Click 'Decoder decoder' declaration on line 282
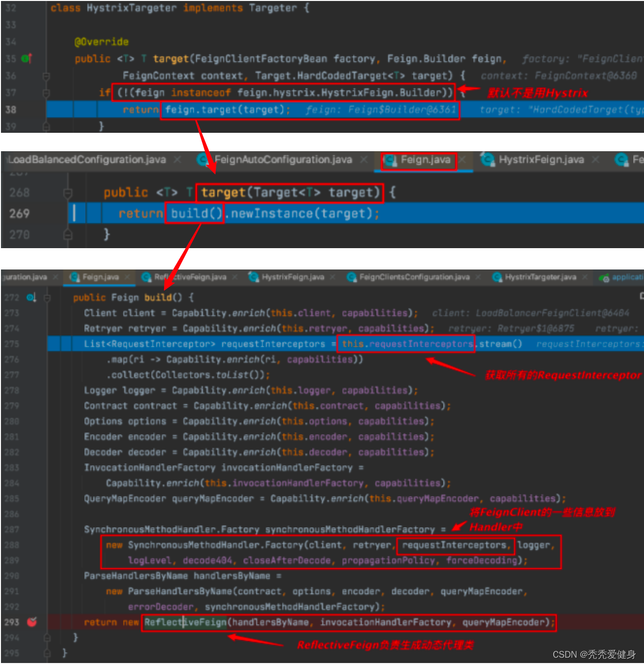Viewport: 644px width, 664px height. pyautogui.click(x=125, y=452)
